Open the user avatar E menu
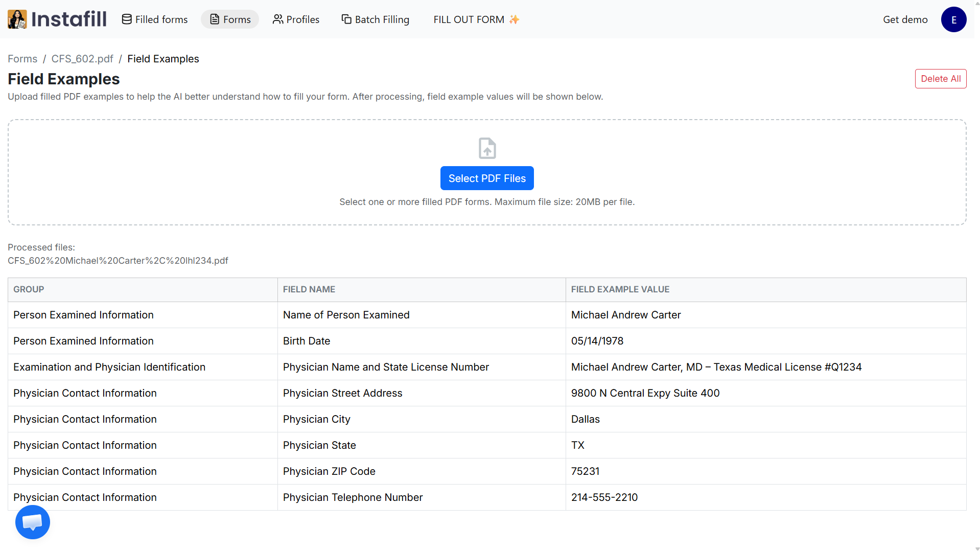 [x=953, y=19]
